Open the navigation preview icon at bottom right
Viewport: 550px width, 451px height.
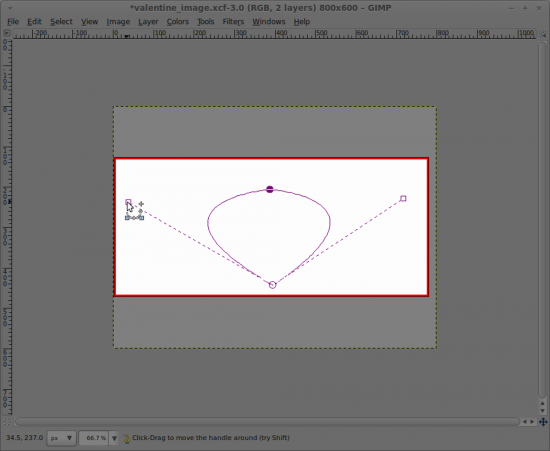coord(543,422)
